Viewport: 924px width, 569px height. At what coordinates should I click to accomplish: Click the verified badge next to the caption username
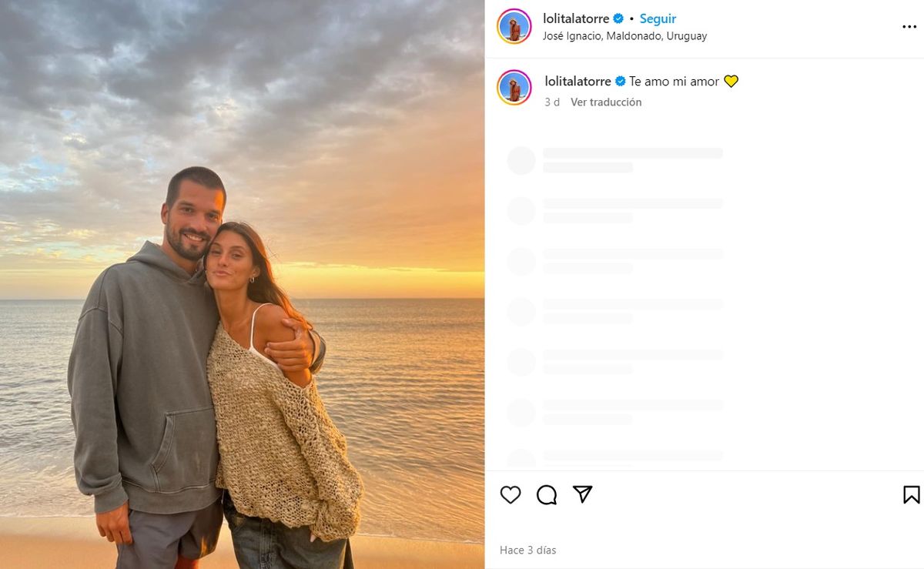pyautogui.click(x=620, y=81)
